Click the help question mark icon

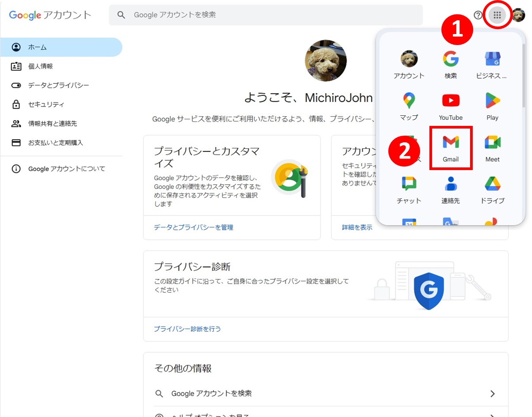click(x=478, y=15)
